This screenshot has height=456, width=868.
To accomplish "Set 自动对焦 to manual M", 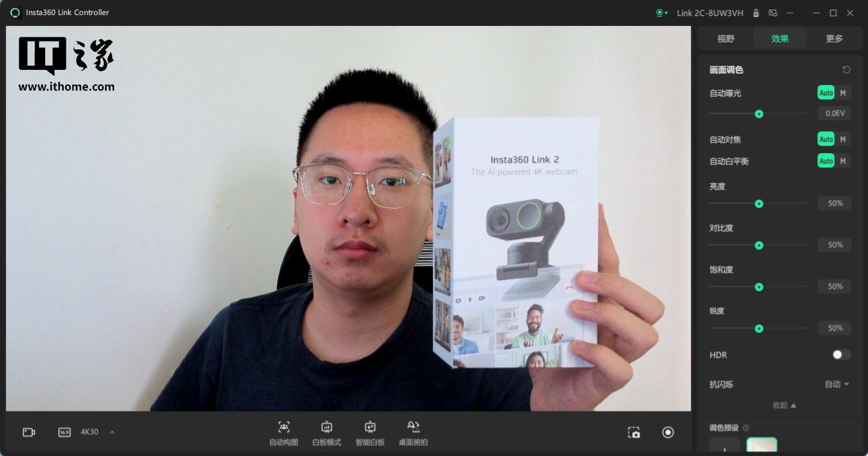I will [843, 139].
